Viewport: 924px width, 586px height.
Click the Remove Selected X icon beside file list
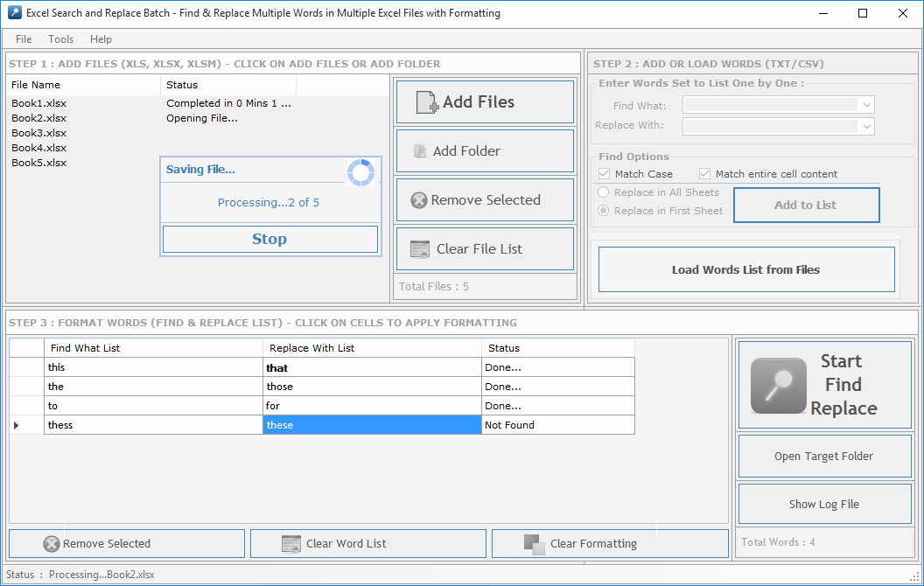(418, 200)
